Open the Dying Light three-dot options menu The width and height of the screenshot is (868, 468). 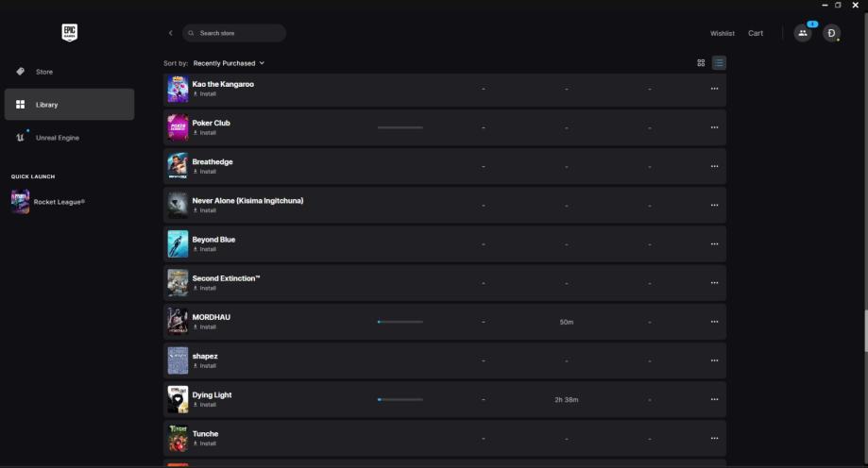(x=714, y=399)
